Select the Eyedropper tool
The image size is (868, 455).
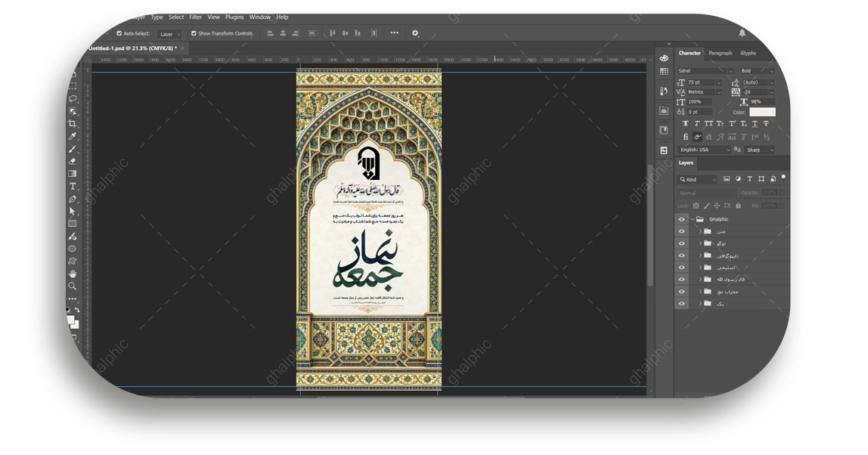(73, 136)
